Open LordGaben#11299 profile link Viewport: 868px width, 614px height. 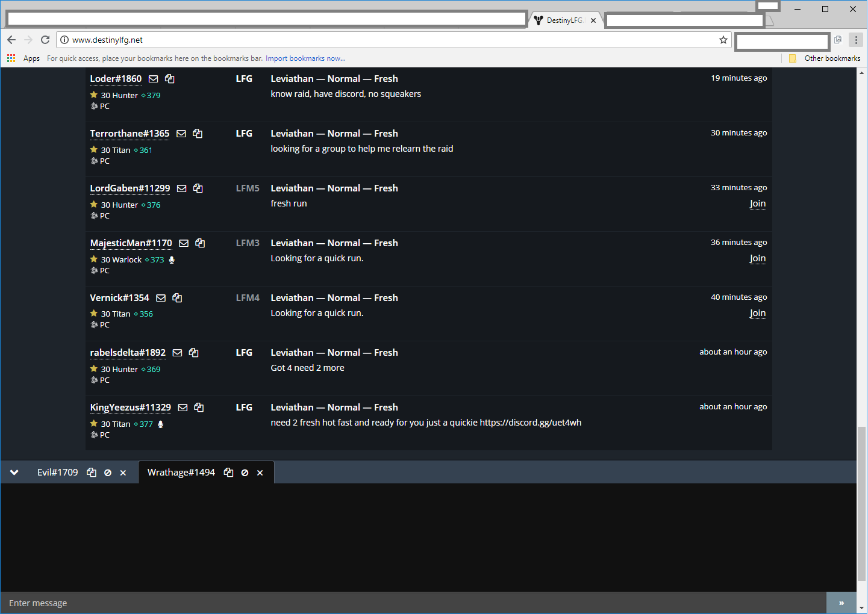pos(130,188)
